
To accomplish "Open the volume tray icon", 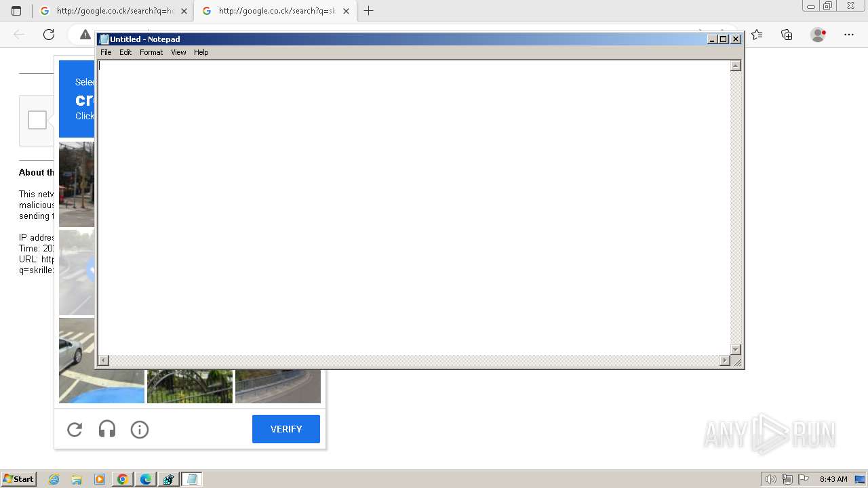I will pos(770,479).
